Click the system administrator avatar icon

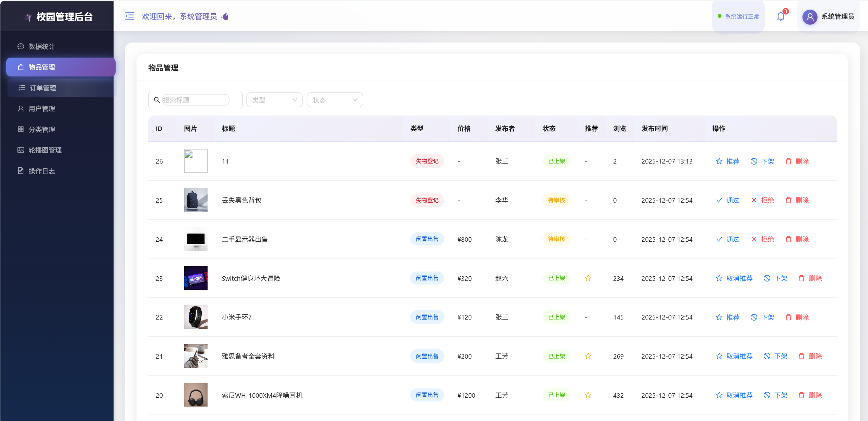(810, 16)
